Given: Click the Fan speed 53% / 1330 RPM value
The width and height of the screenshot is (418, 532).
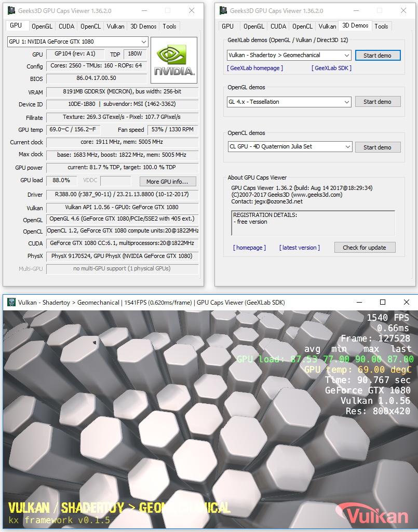Looking at the screenshot, I should [173, 130].
